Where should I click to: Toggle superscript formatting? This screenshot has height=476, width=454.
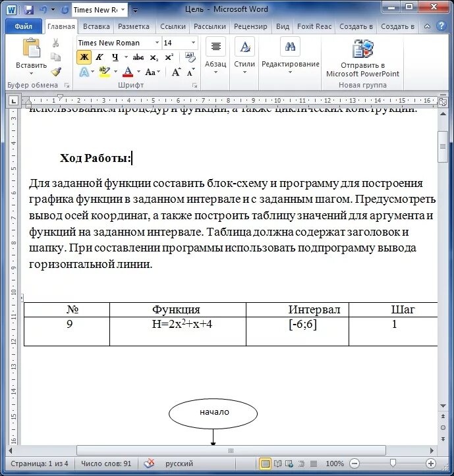tap(169, 57)
